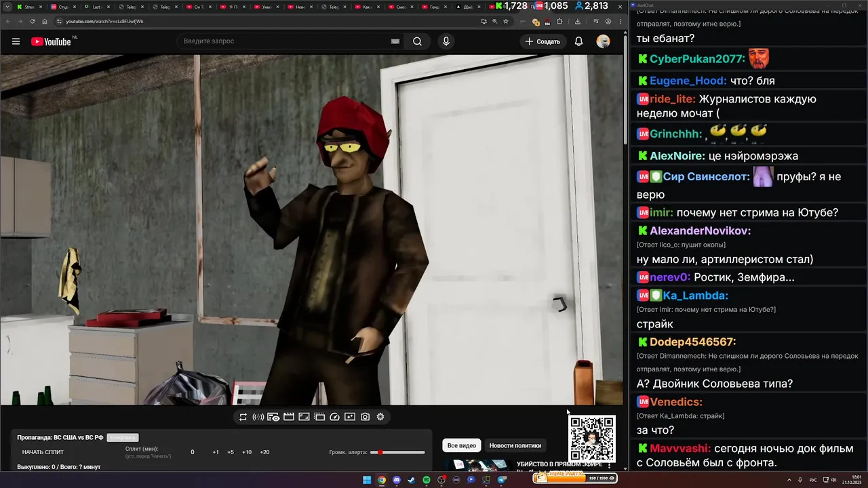Toggle loop icon in the video toolbar
868x488 pixels.
(243, 417)
